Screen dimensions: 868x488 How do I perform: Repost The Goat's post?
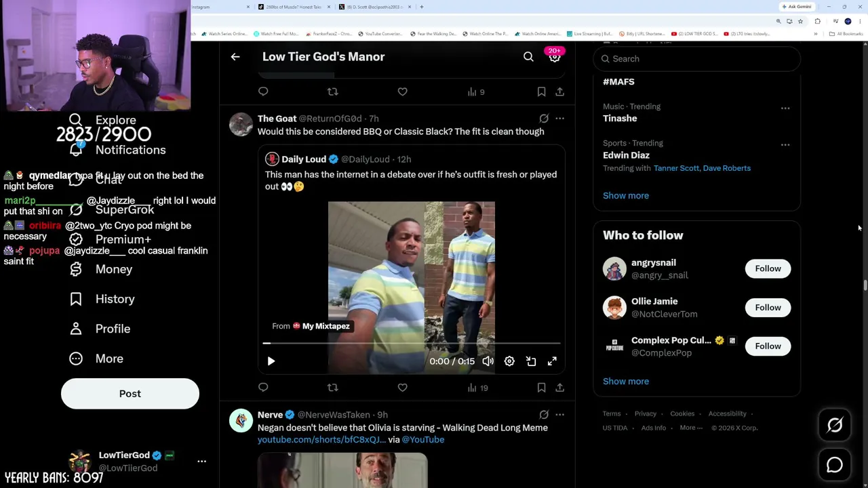332,388
